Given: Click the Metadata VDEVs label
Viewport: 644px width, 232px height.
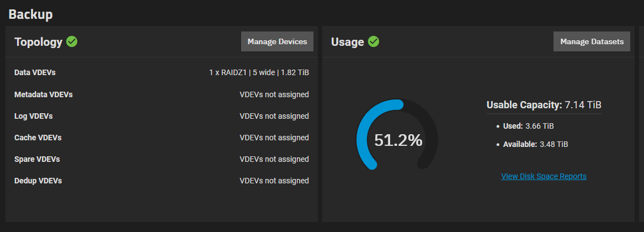Looking at the screenshot, I should (x=44, y=94).
